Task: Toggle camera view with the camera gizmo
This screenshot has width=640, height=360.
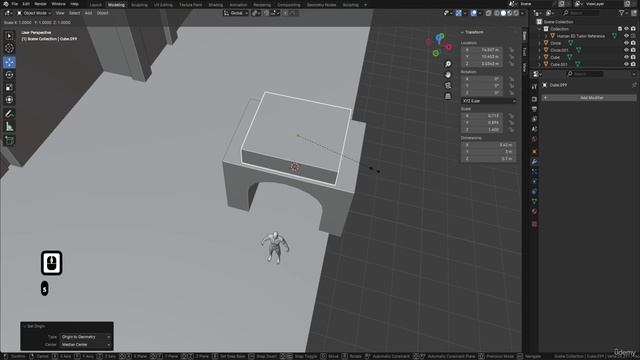Action: (x=448, y=85)
